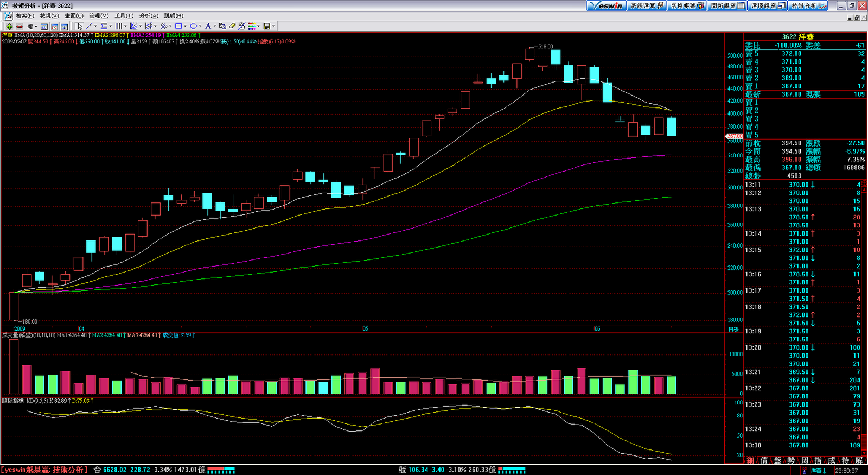Expand the rectangle tool dropdown arrow
868x475 pixels.
[185, 26]
